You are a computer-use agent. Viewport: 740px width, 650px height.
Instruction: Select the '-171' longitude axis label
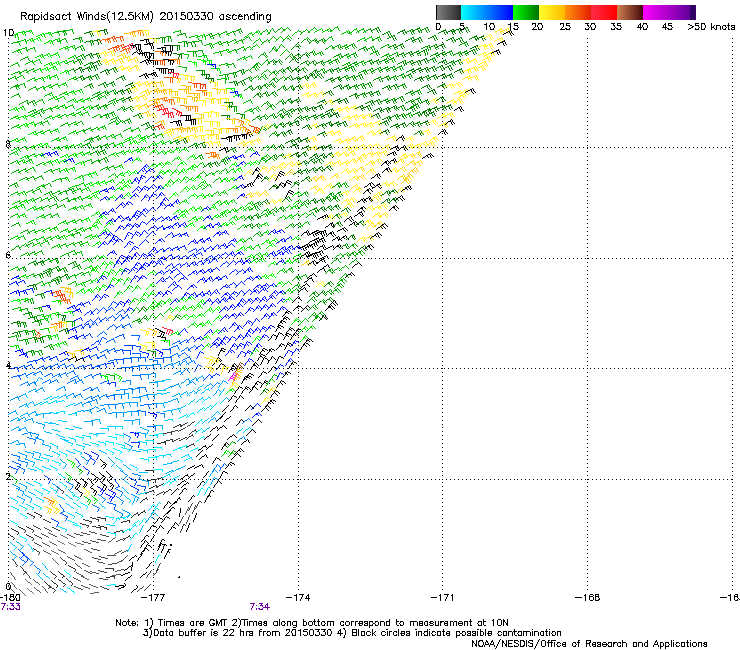tap(442, 598)
